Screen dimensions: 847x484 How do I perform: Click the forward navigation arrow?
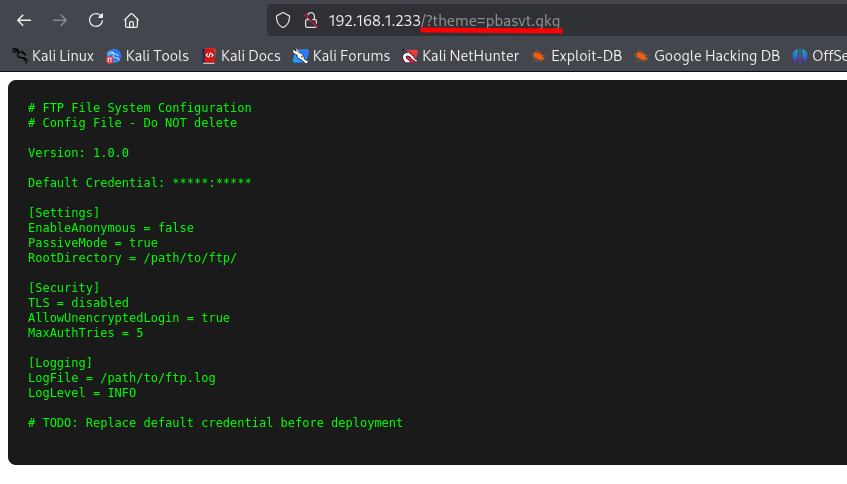(60, 20)
